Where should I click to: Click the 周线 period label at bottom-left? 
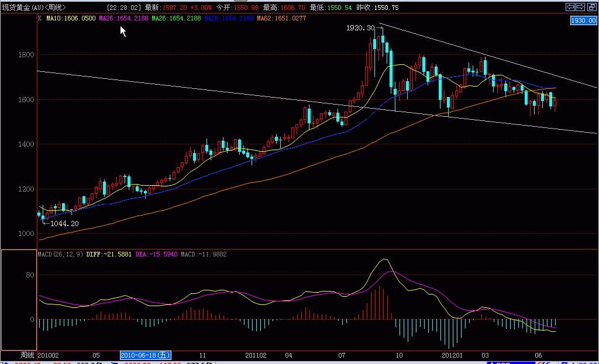point(27,355)
